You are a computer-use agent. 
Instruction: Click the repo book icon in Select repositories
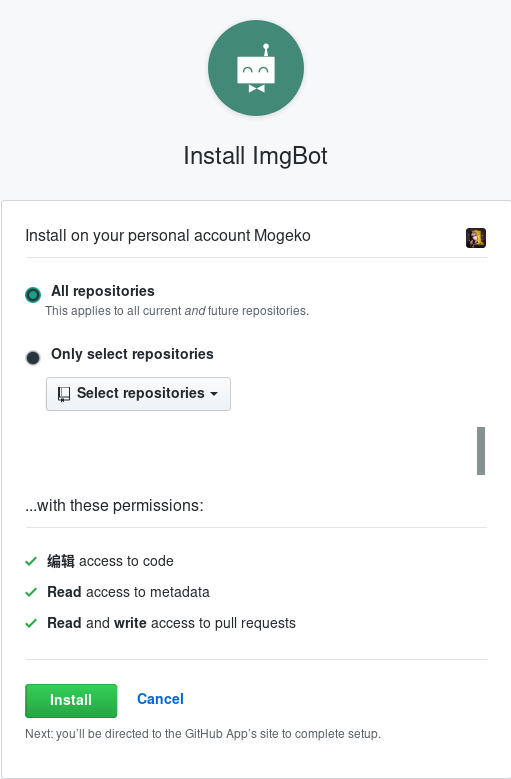tap(64, 394)
